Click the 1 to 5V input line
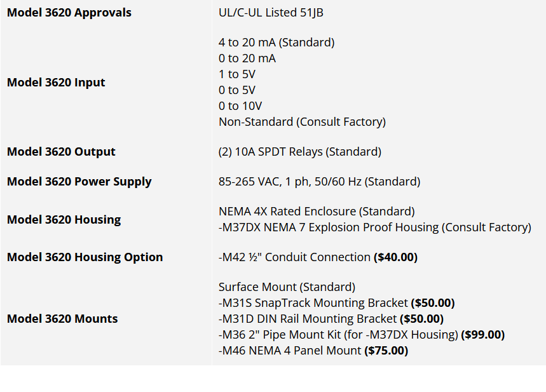This screenshot has height=392, width=546. coord(237,74)
